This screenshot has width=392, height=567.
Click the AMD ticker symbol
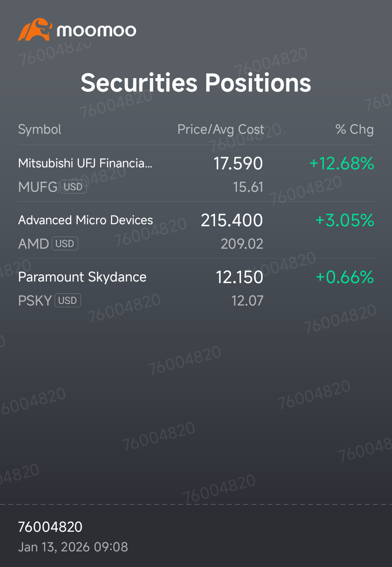coord(34,243)
